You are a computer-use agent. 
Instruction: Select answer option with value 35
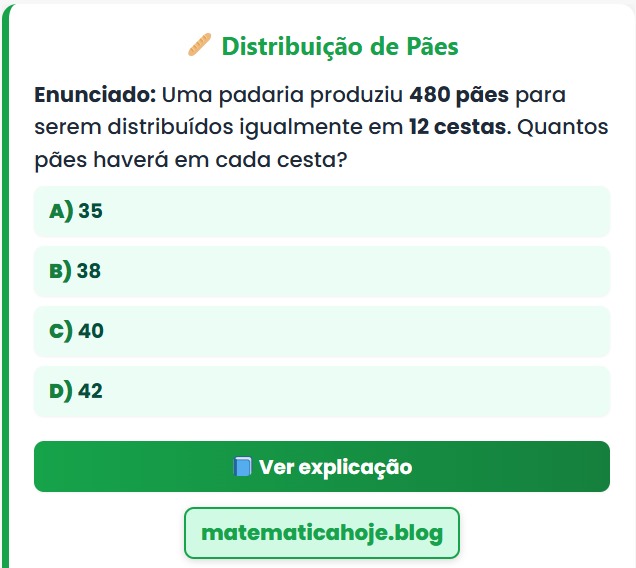point(321,211)
